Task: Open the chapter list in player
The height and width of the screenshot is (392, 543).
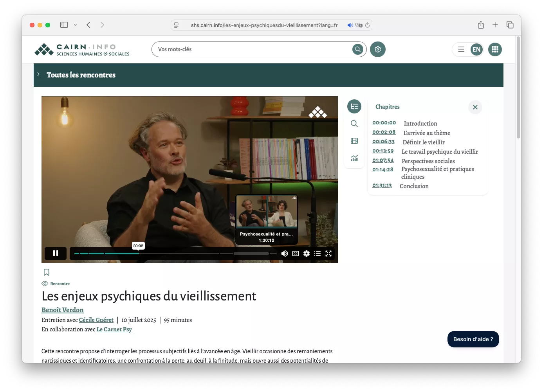Action: click(x=318, y=254)
